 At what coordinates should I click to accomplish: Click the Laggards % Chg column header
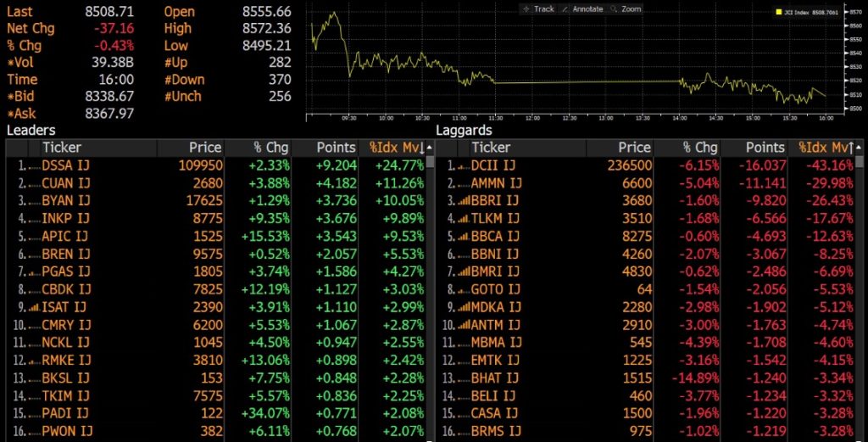[700, 148]
